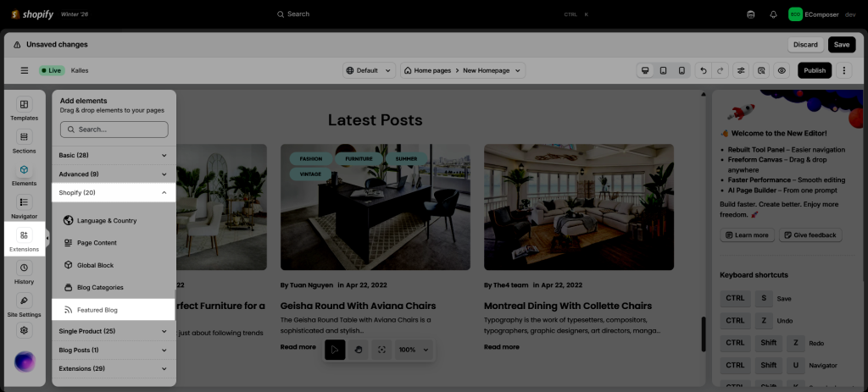
Task: Switch to mobile device preview
Action: coord(682,70)
